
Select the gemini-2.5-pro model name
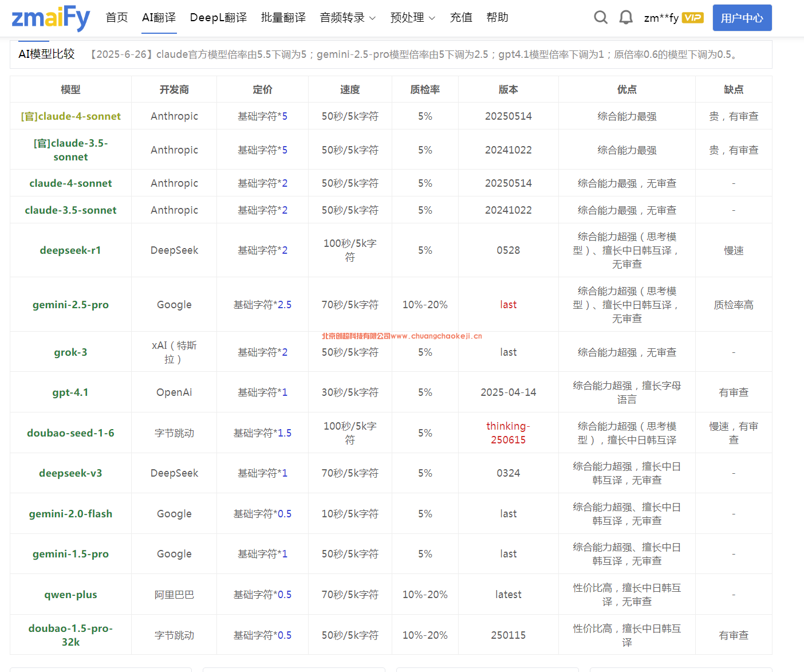click(x=70, y=305)
